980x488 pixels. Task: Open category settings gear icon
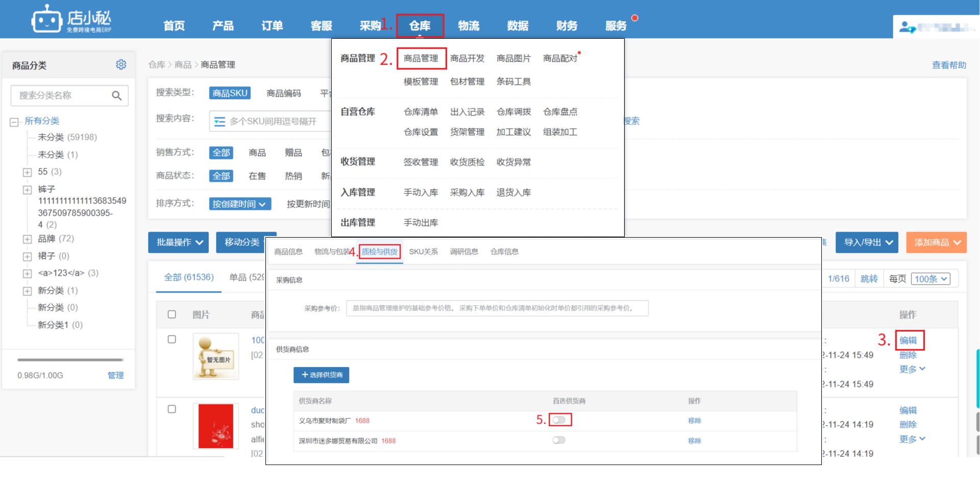[121, 65]
